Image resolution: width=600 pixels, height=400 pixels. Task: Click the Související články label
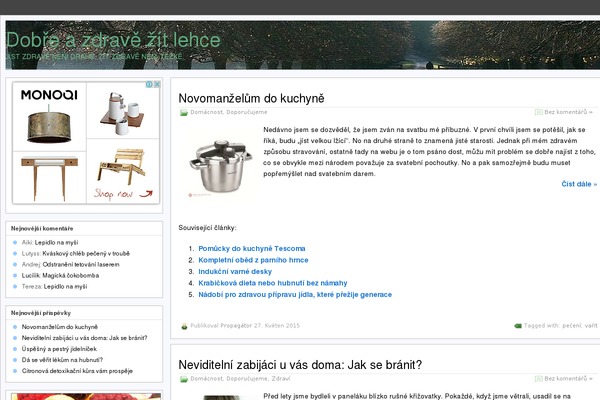pyautogui.click(x=207, y=228)
